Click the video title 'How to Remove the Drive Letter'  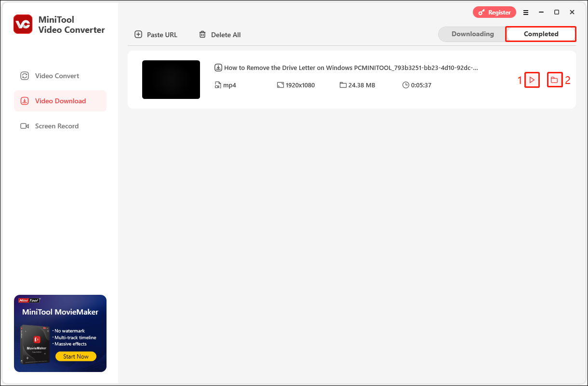(x=351, y=68)
